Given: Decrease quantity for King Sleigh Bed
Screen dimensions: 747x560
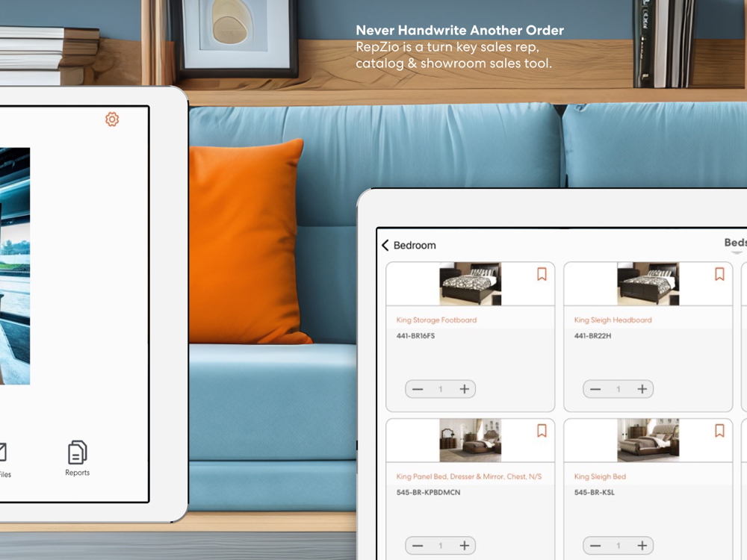Looking at the screenshot, I should pos(595,546).
